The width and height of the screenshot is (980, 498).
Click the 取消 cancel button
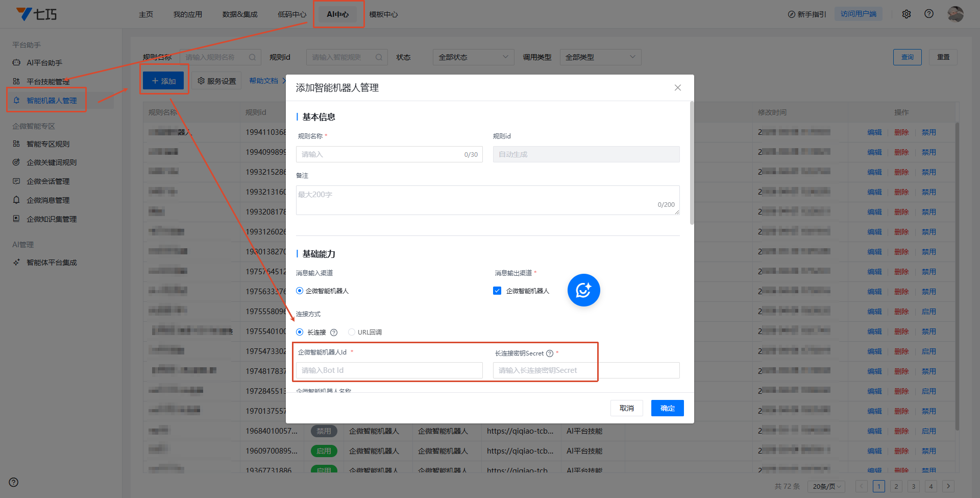click(626, 408)
